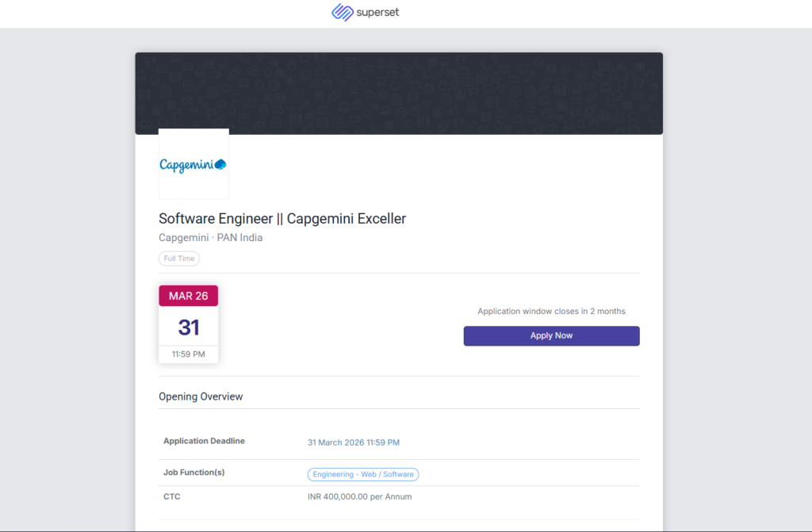
Task: Click the Engineering - Web / Software tag
Action: click(x=363, y=474)
